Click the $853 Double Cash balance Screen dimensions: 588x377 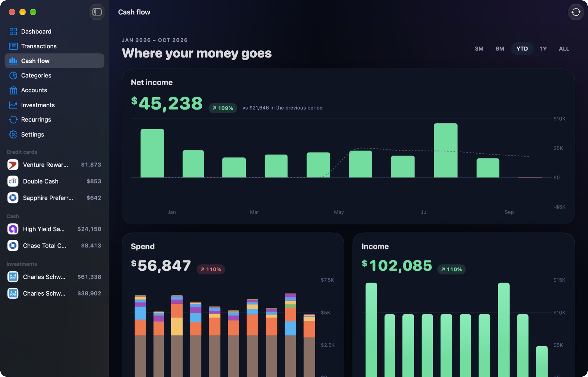click(x=94, y=181)
